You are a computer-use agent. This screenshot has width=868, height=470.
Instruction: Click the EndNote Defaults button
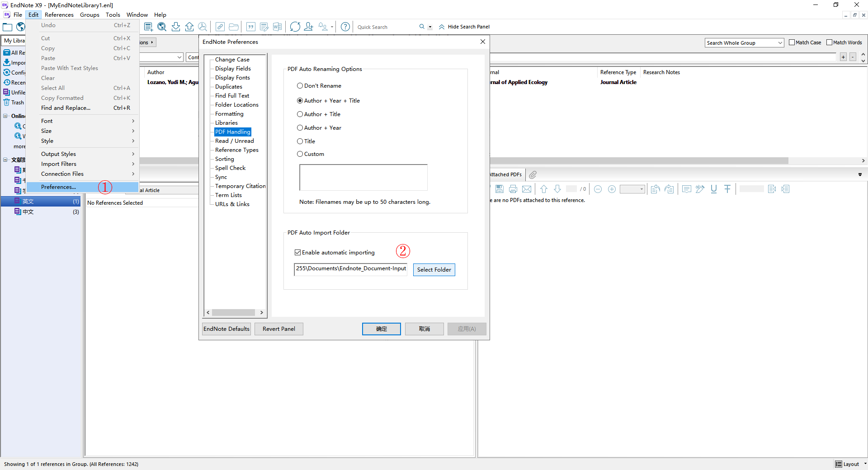click(226, 329)
